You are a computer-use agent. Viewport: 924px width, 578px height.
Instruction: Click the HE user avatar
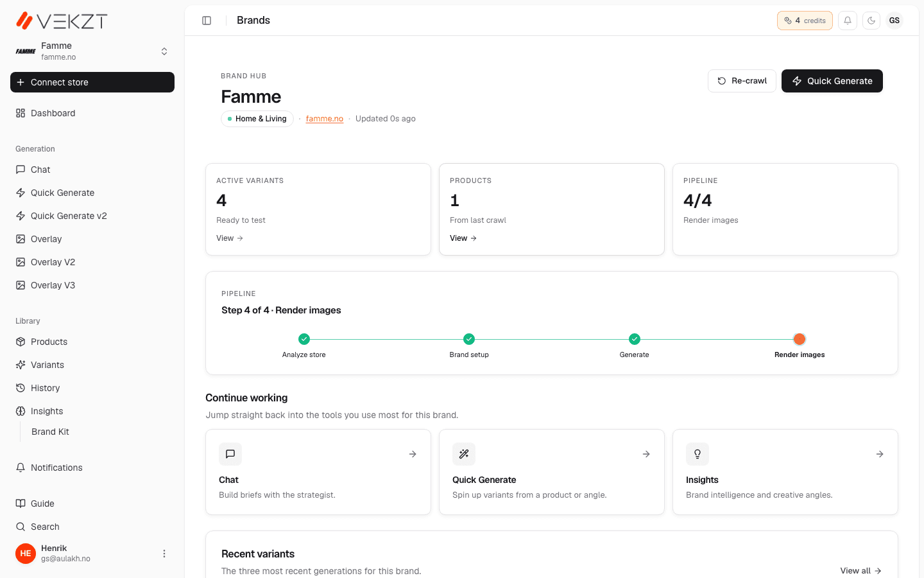pos(26,554)
